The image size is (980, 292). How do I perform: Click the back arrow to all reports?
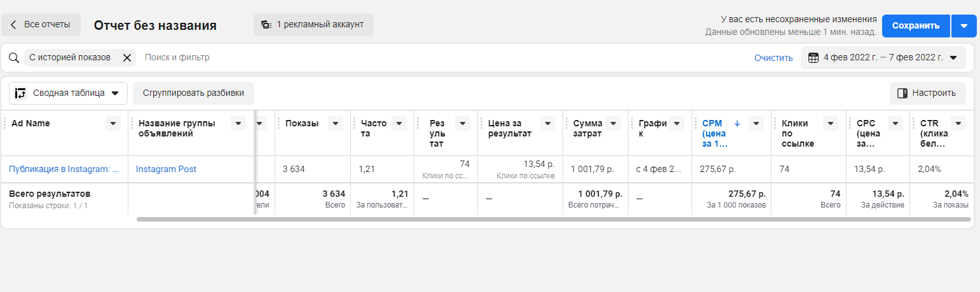point(14,25)
